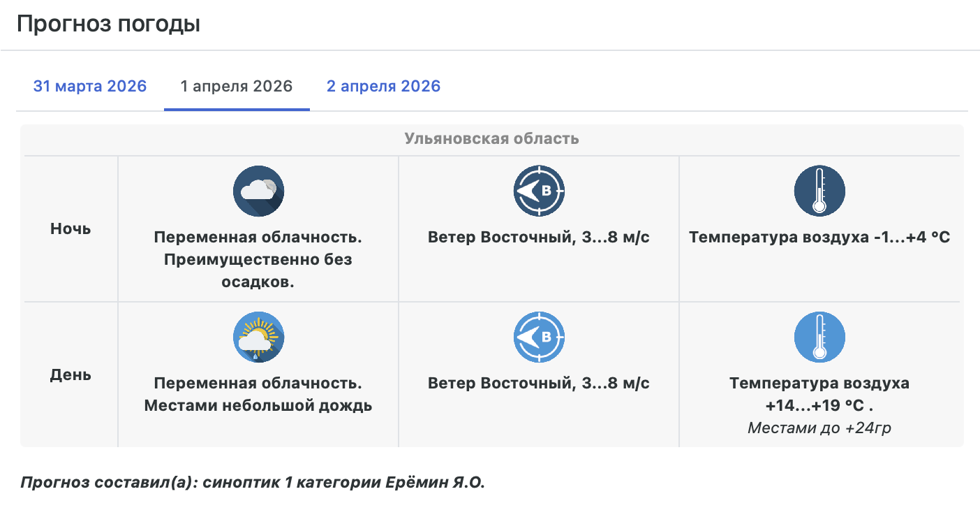This screenshot has width=980, height=524.
Task: Click the Местами до +24гр note
Action: tap(819, 428)
